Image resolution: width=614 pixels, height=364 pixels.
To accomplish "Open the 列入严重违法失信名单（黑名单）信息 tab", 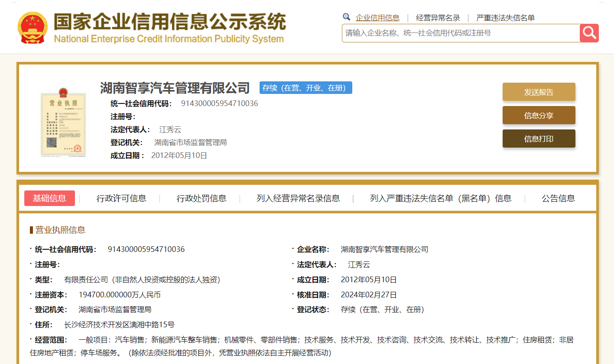I will [x=441, y=198].
